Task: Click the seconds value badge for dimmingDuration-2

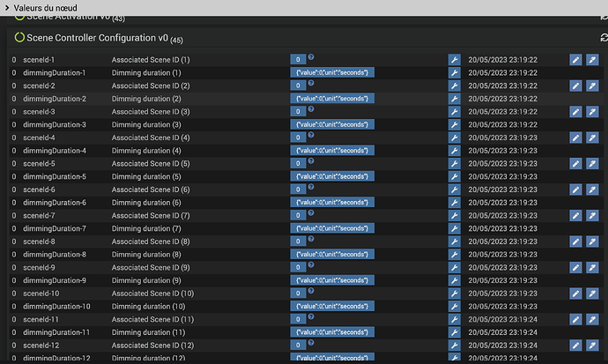Action: pos(332,99)
